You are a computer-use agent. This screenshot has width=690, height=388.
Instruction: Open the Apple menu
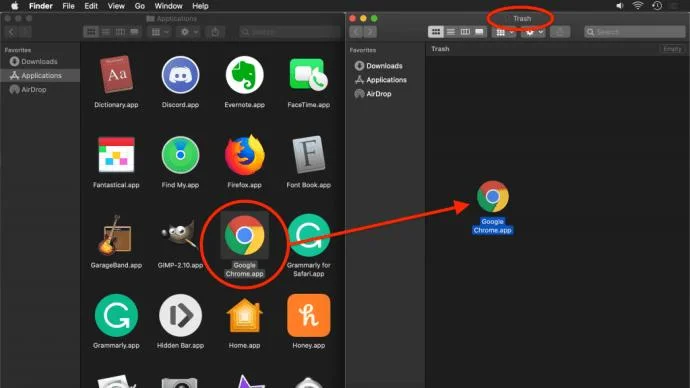click(x=15, y=6)
